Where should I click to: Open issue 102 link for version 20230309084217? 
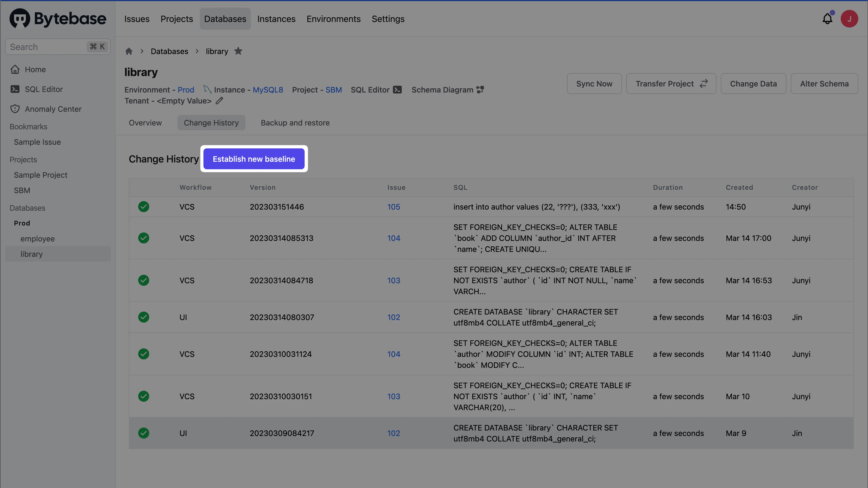[x=393, y=433]
